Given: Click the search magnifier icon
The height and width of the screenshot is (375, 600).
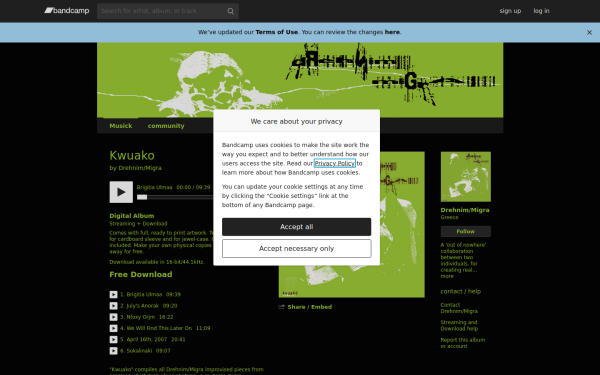Looking at the screenshot, I should click(230, 11).
